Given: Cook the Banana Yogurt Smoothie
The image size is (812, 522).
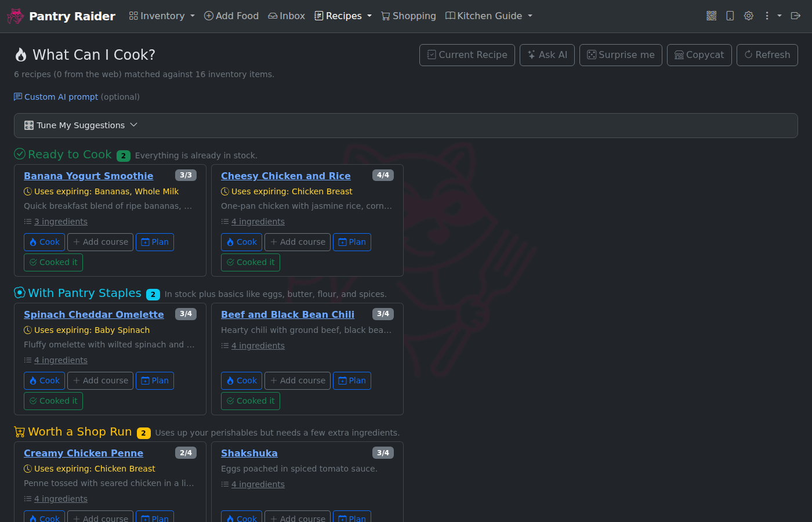Looking at the screenshot, I should 44,242.
